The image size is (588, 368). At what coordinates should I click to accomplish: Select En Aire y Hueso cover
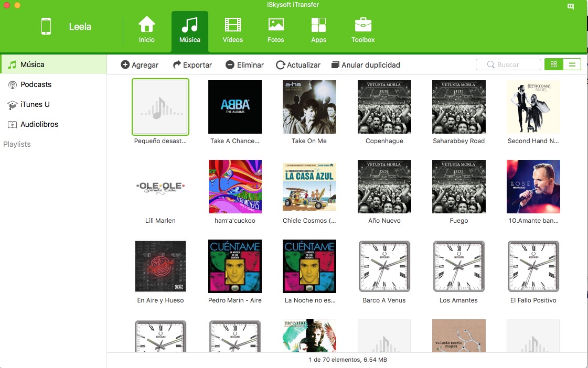(x=161, y=266)
